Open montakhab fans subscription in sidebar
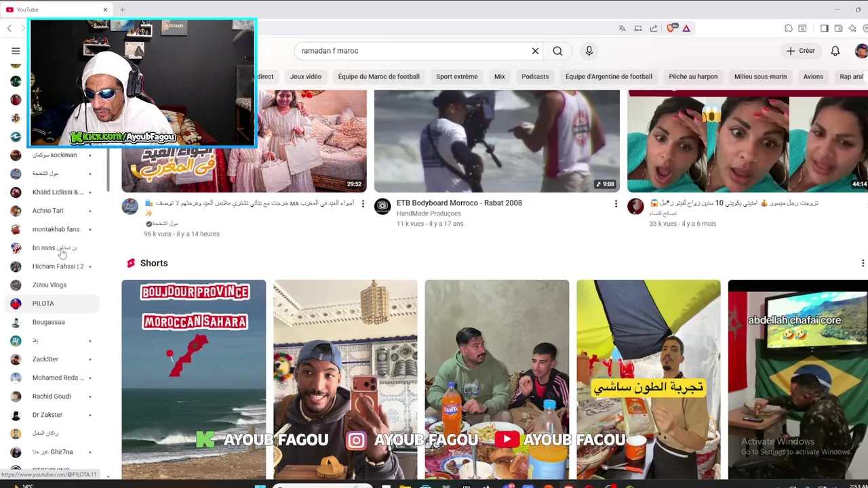Viewport: 868px width, 488px height. [x=51, y=229]
